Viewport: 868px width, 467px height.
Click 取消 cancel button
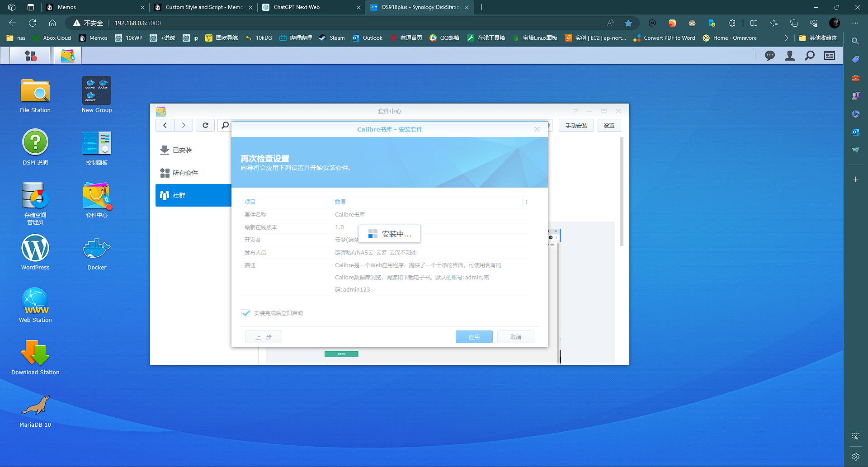516,337
